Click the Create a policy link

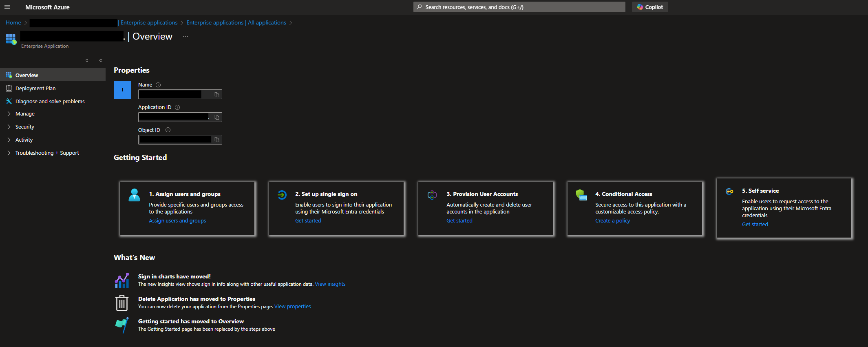(613, 221)
